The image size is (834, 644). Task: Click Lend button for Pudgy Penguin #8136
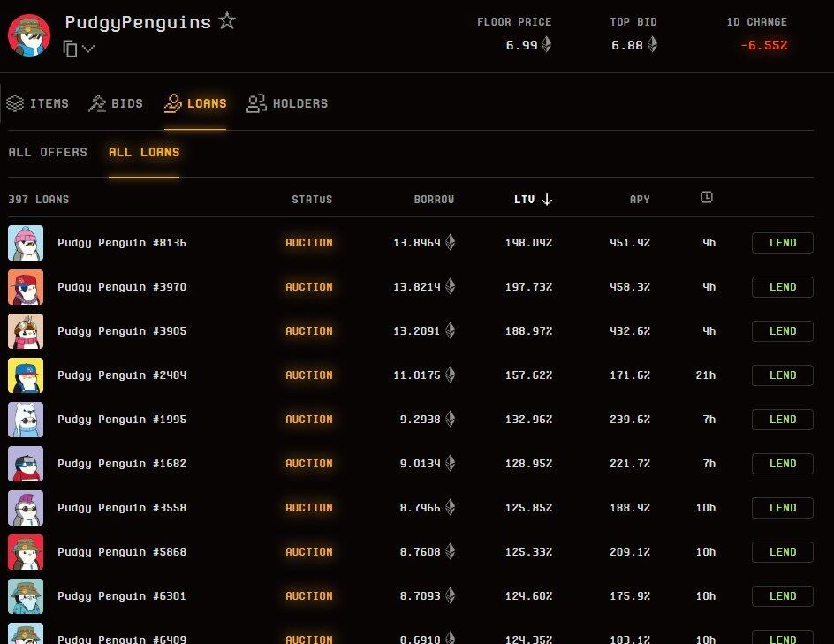pyautogui.click(x=782, y=243)
